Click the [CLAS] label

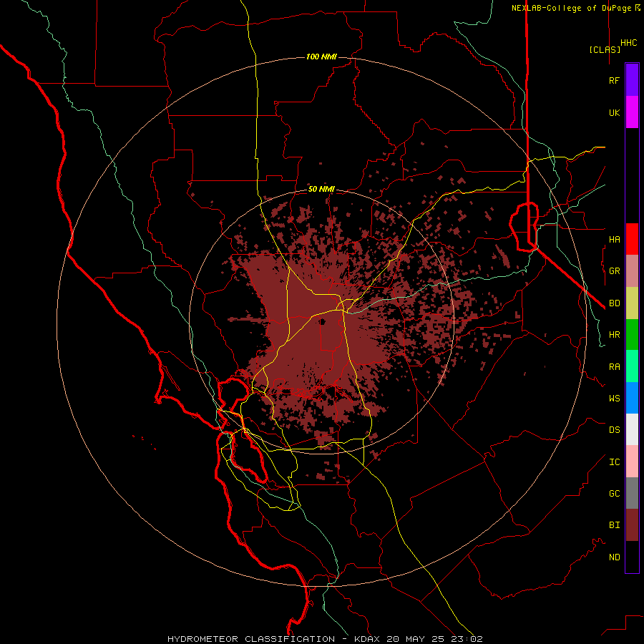[605, 49]
